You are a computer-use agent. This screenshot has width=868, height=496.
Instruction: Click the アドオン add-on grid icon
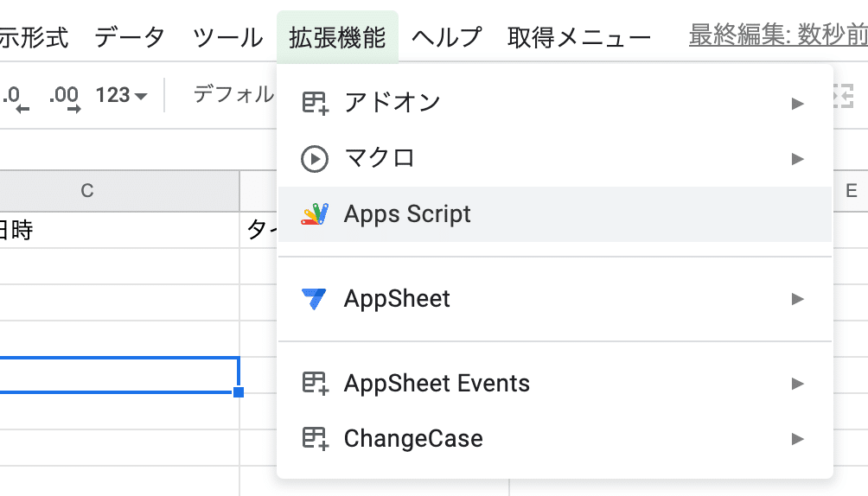click(x=315, y=103)
